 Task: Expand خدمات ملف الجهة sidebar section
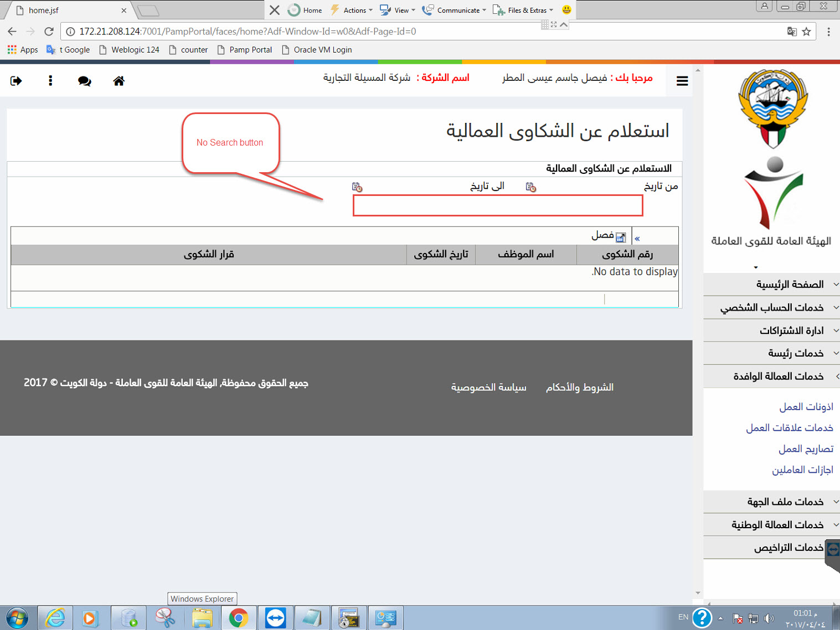[772, 502]
